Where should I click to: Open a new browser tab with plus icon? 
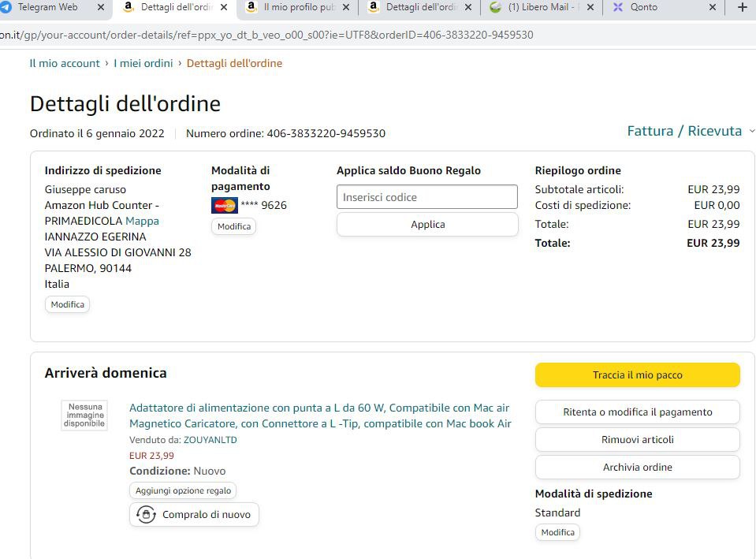click(742, 7)
